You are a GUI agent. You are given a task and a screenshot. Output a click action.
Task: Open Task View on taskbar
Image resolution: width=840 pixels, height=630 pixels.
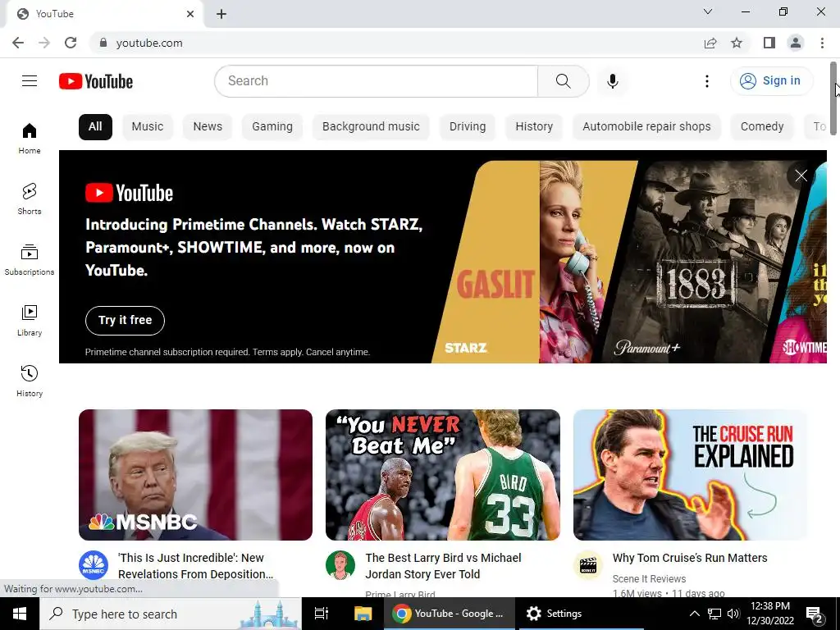pyautogui.click(x=322, y=614)
